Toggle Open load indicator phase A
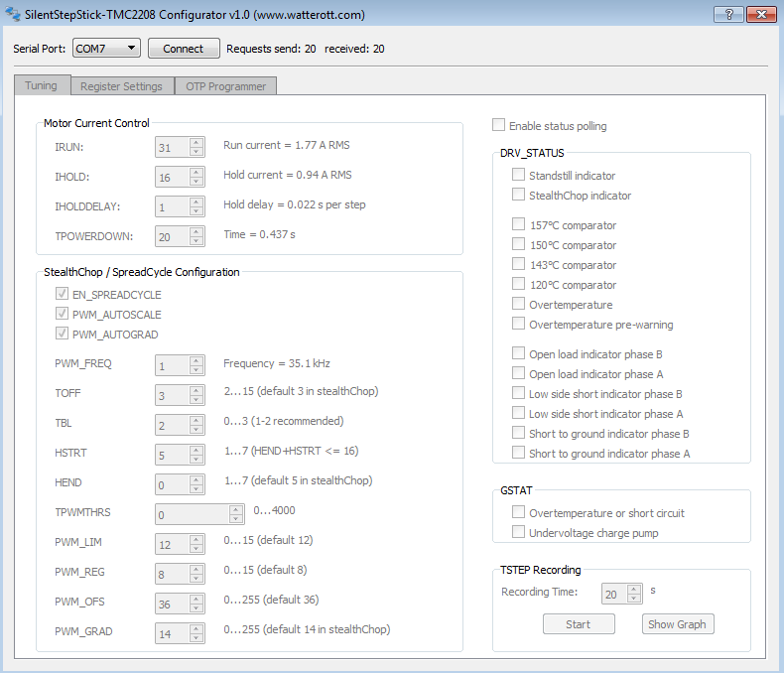The height and width of the screenshot is (673, 784). click(518, 373)
